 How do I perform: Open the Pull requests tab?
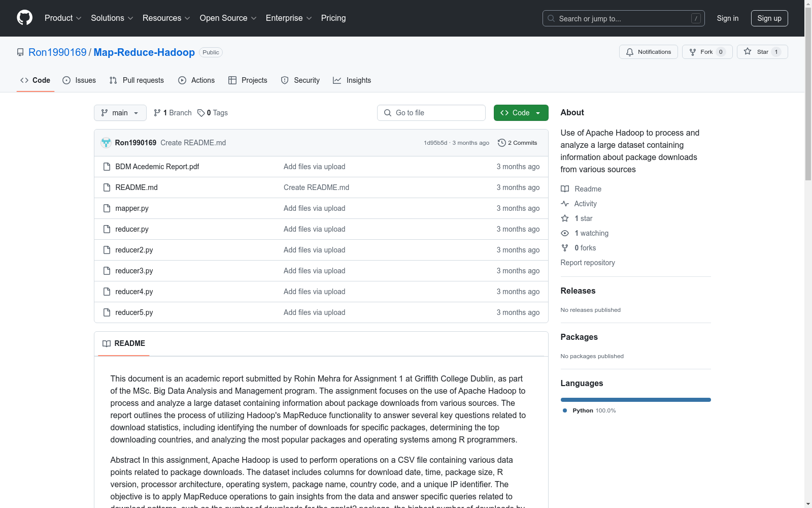(x=137, y=80)
